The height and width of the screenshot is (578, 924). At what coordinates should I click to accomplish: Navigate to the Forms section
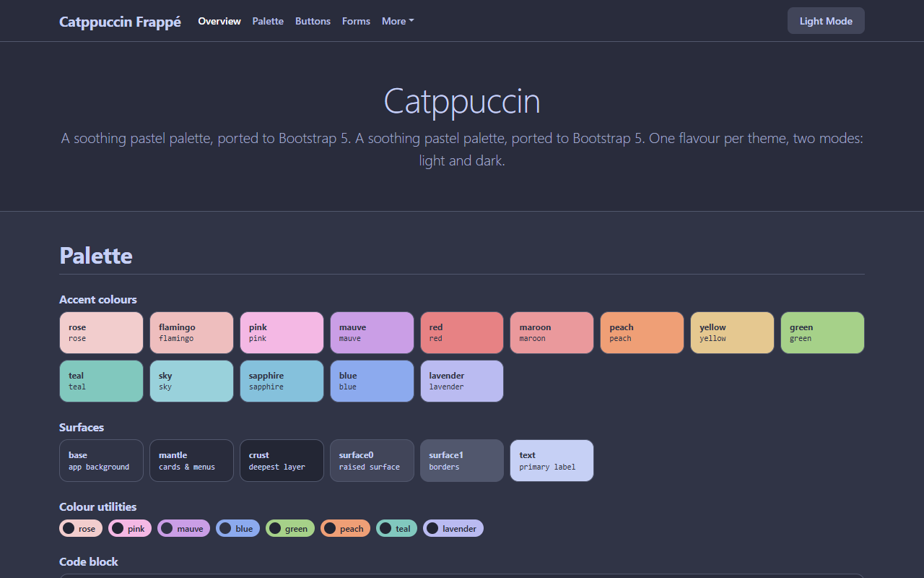pos(356,21)
